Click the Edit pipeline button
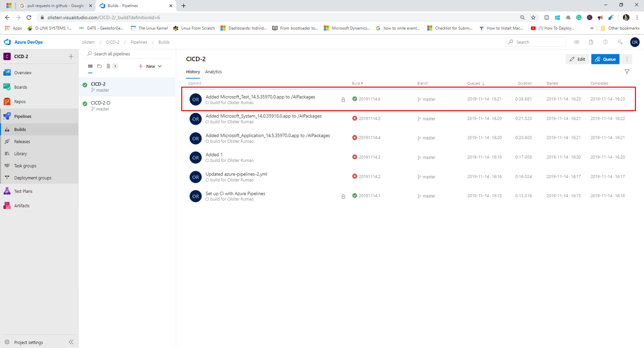644x348 pixels. [x=577, y=59]
